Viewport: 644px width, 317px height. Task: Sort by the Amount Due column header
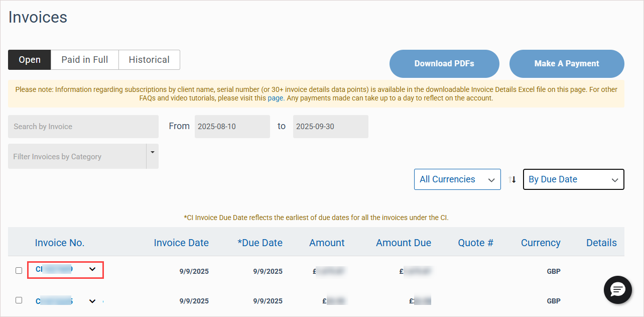coord(403,243)
